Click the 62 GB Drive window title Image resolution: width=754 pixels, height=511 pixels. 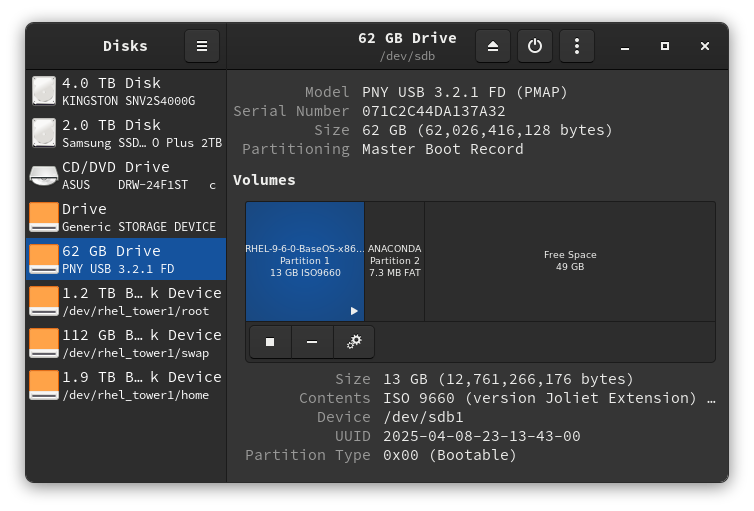[407, 38]
